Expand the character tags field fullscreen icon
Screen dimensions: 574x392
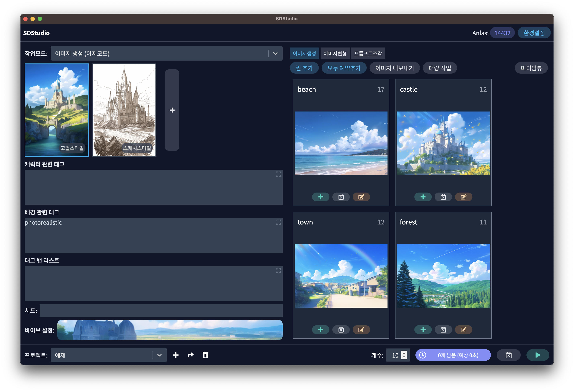click(x=278, y=174)
